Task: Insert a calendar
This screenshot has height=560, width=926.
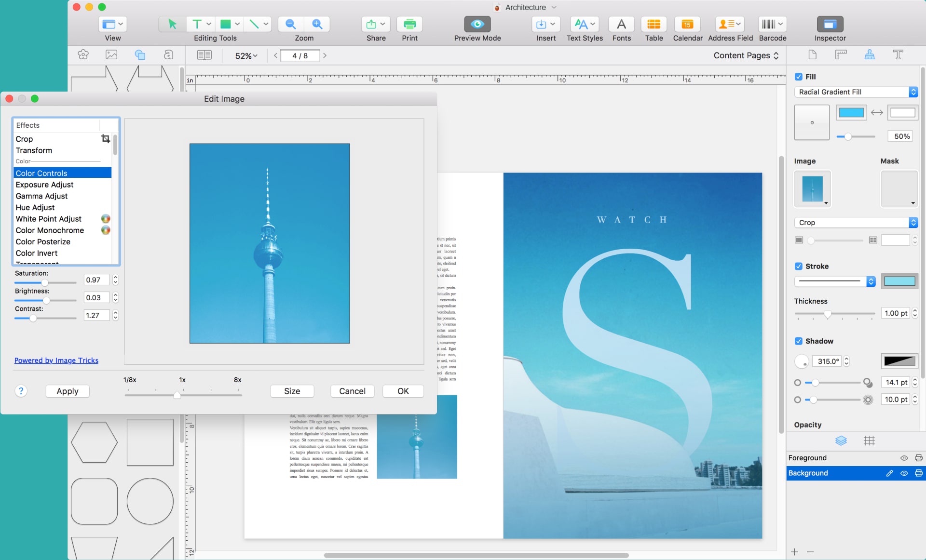Action: [x=687, y=24]
